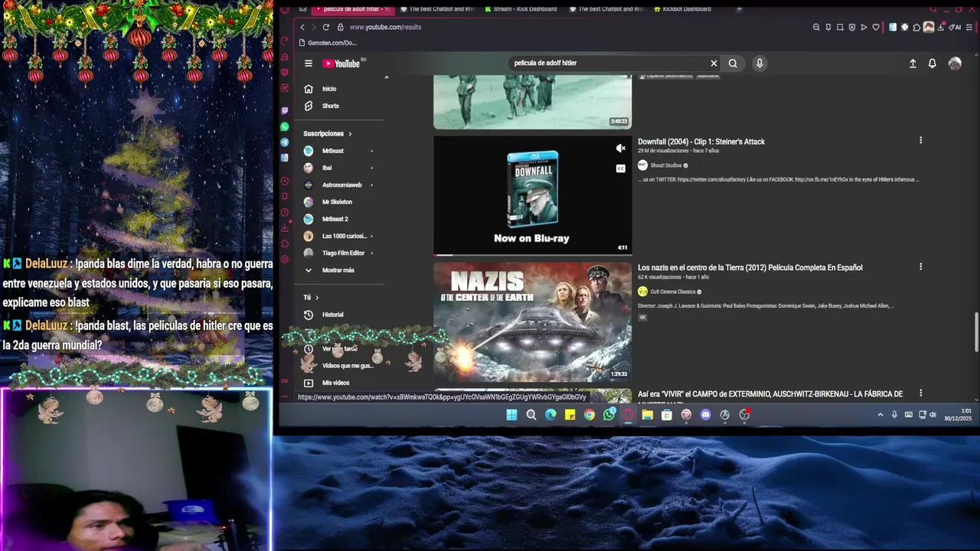Open the browser extensions puzzle icon
This screenshot has width=980, height=551.
point(916,28)
